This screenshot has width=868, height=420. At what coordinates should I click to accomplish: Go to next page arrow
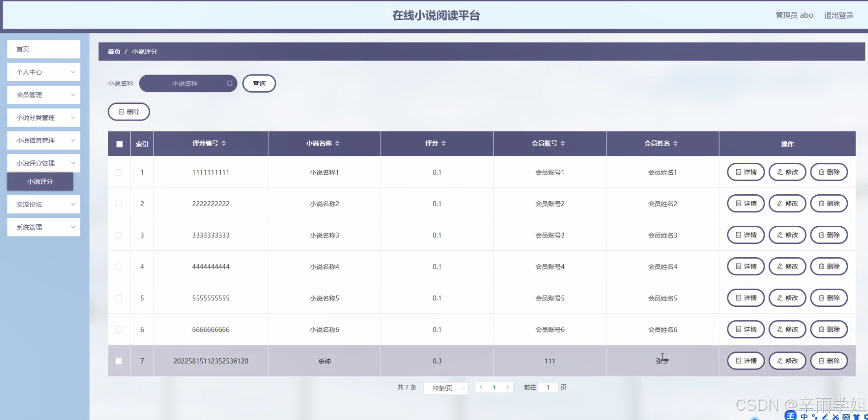[508, 387]
